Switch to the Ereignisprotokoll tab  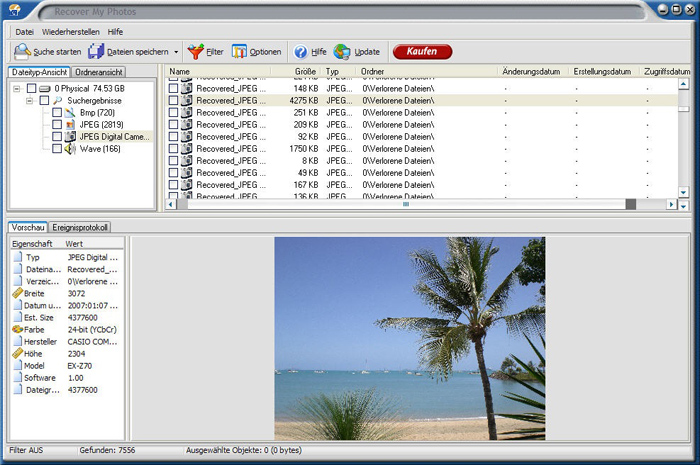pos(80,228)
